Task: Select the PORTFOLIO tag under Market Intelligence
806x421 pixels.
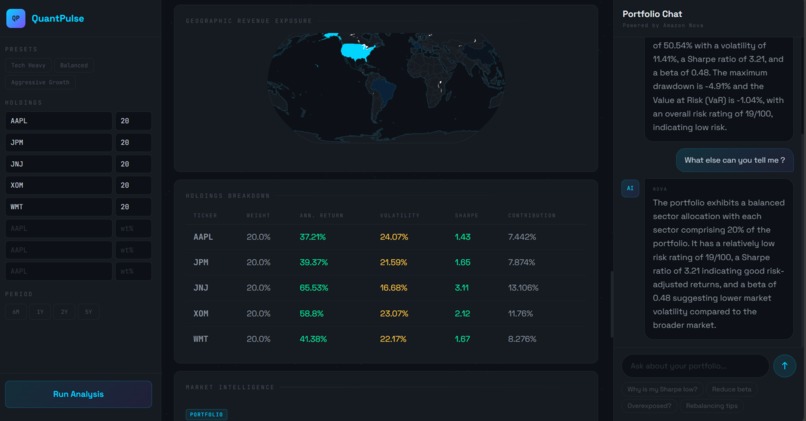Action: pyautogui.click(x=207, y=414)
